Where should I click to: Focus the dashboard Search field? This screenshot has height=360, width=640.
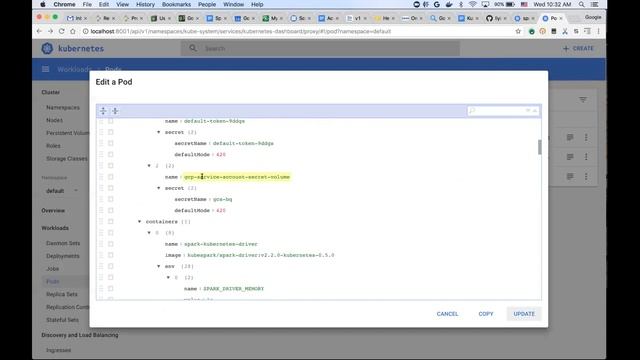click(320, 48)
